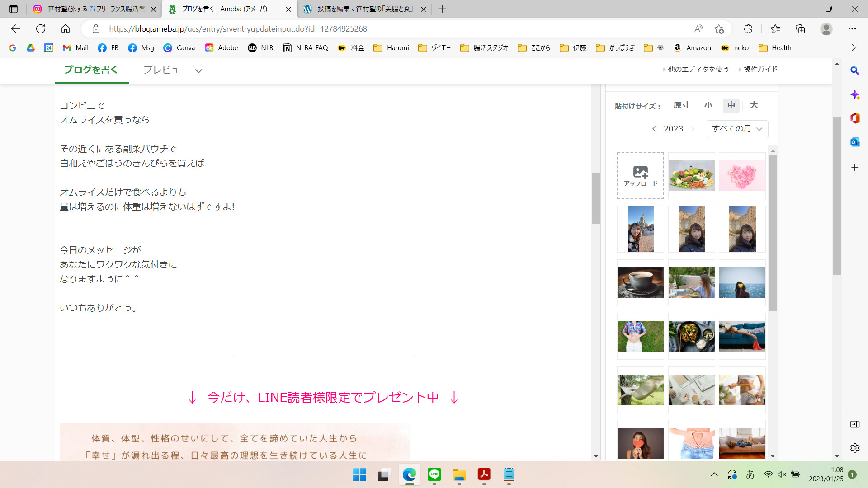Open the NLBA_FAQ bookmark

(x=306, y=48)
